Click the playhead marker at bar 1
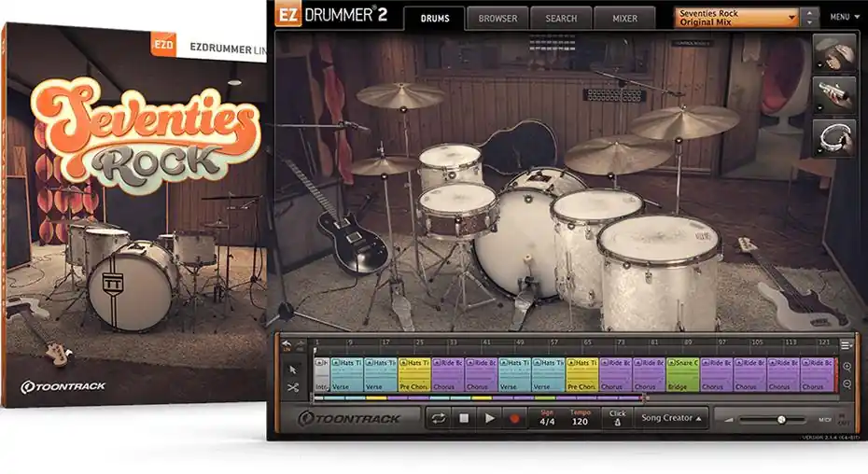 click(315, 351)
